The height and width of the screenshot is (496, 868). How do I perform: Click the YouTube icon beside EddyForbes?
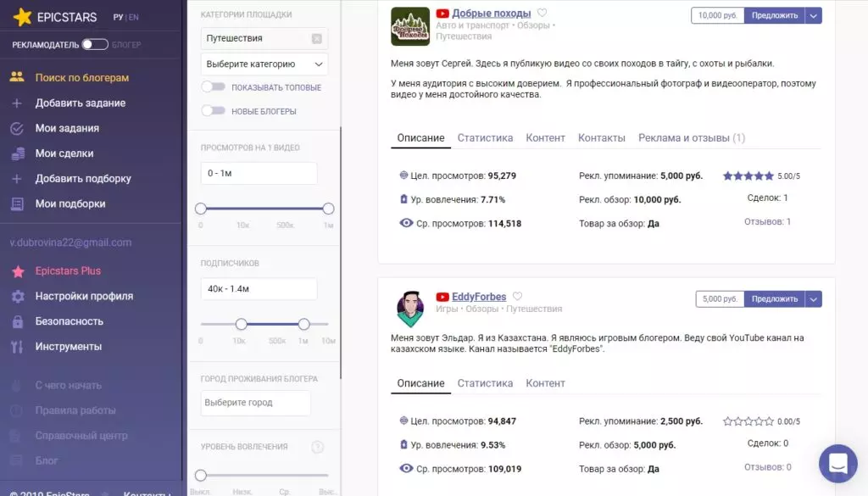tap(442, 297)
